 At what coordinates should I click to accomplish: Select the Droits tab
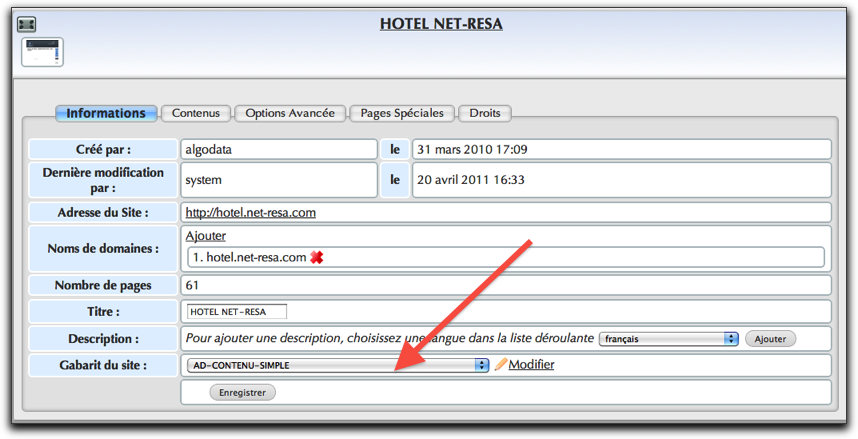[485, 113]
